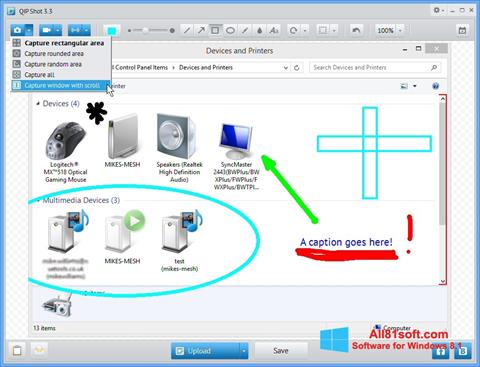The height and width of the screenshot is (367, 480).
Task: Select the line drawing tool
Action: [187, 31]
